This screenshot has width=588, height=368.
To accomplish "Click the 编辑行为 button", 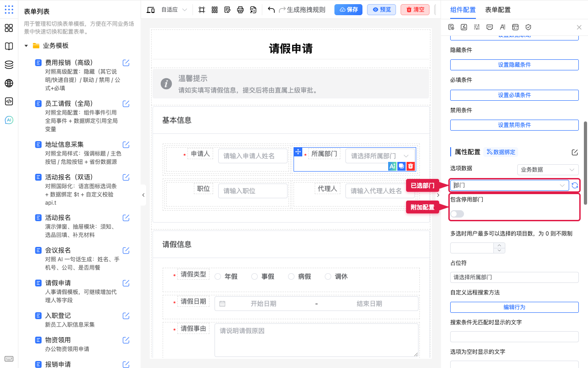I will click(x=514, y=307).
